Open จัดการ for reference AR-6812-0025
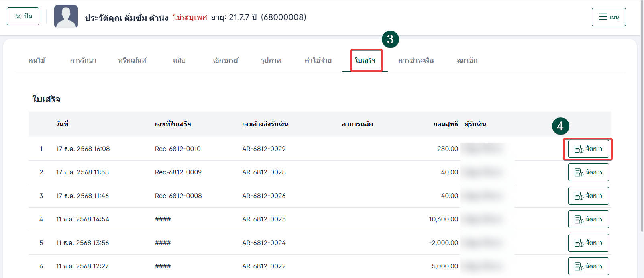 [588, 219]
